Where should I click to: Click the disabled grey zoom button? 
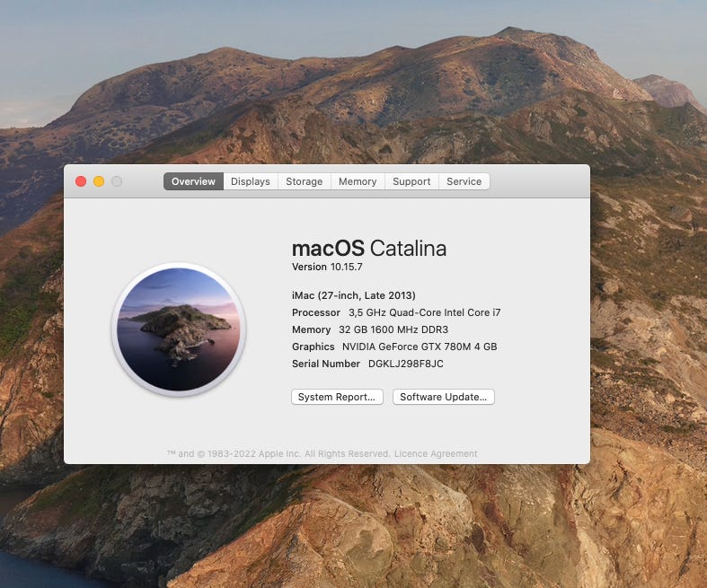(117, 181)
